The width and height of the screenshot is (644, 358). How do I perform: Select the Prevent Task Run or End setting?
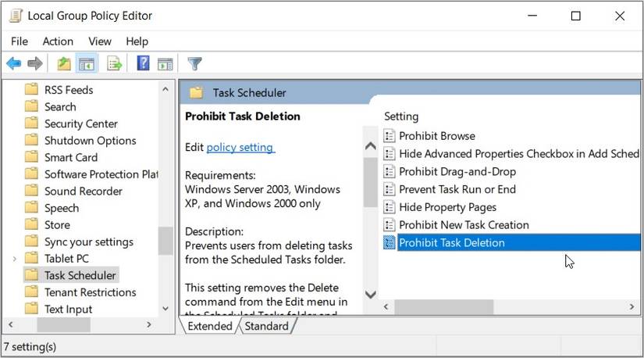[x=457, y=189]
